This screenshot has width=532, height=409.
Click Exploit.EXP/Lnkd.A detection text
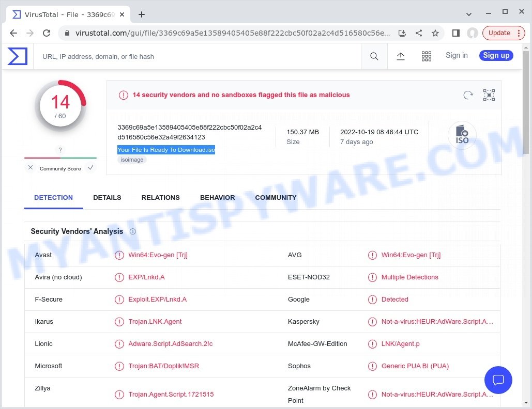(x=157, y=299)
